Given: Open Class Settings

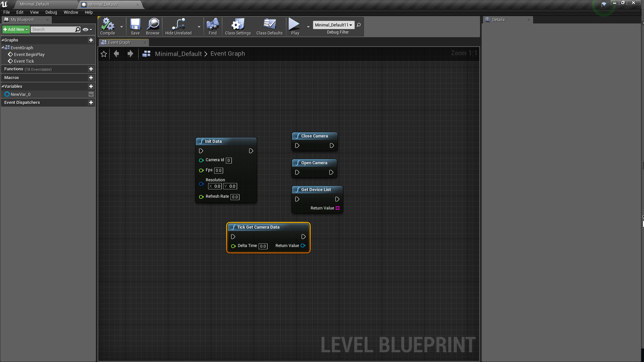Looking at the screenshot, I should [238, 26].
